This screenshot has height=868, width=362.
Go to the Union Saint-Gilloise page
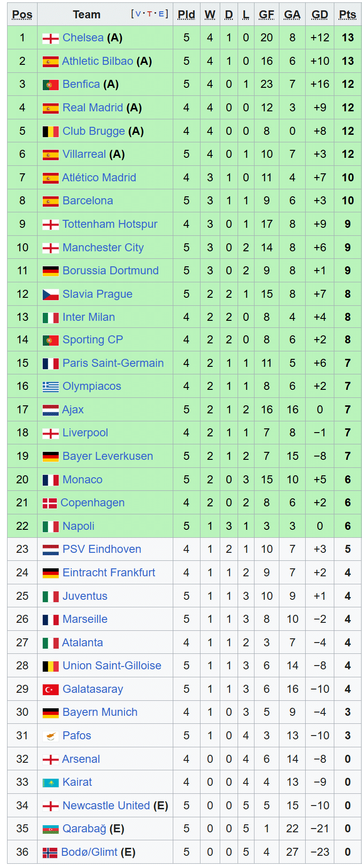click(x=112, y=666)
